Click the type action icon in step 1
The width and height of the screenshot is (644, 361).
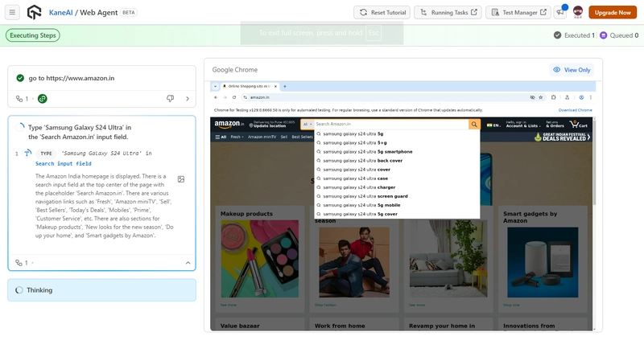click(x=27, y=153)
